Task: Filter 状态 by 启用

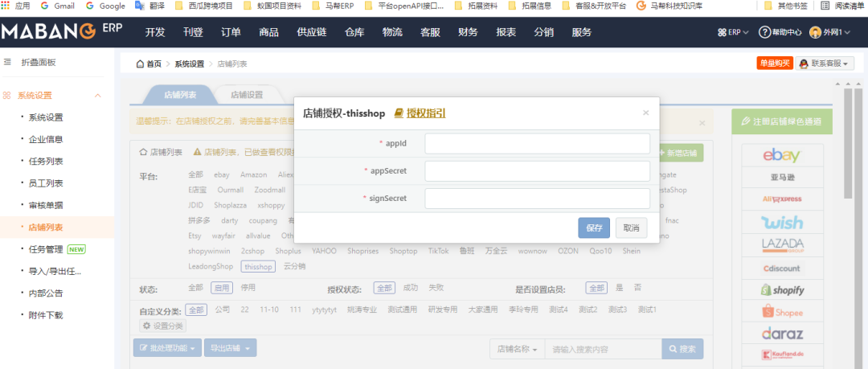Action: pos(222,288)
